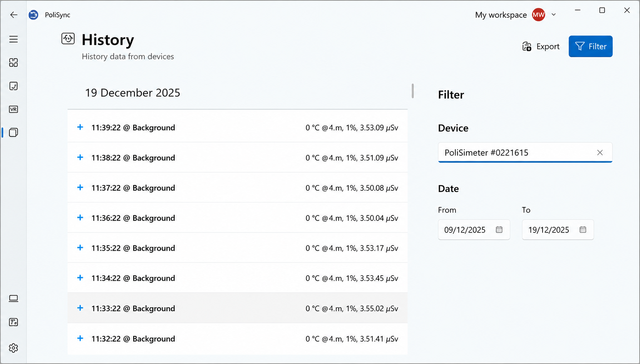The width and height of the screenshot is (640, 364).
Task: Select the reading 3.50.08 µSv
Action: [379, 188]
